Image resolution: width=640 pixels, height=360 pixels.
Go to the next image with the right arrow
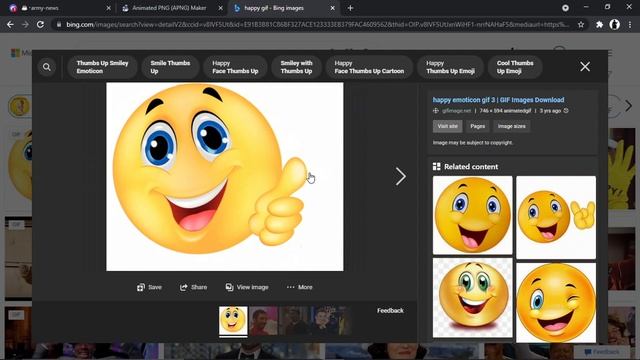(x=400, y=176)
